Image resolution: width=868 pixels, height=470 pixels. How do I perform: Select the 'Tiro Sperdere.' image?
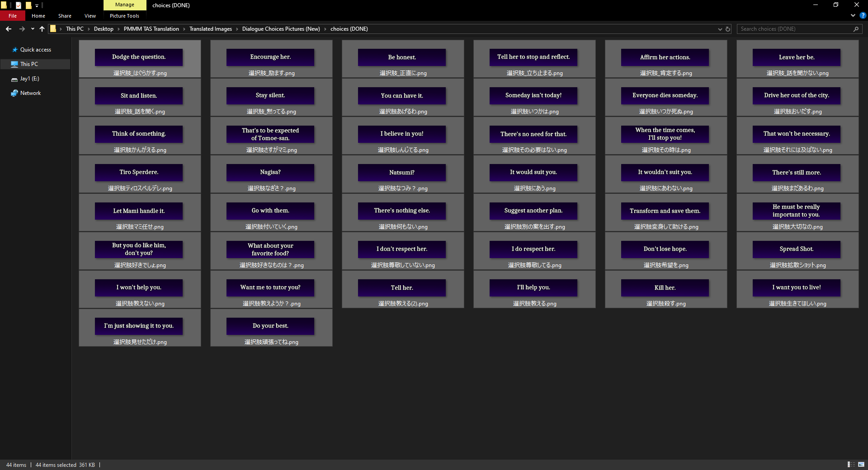[x=140, y=174]
